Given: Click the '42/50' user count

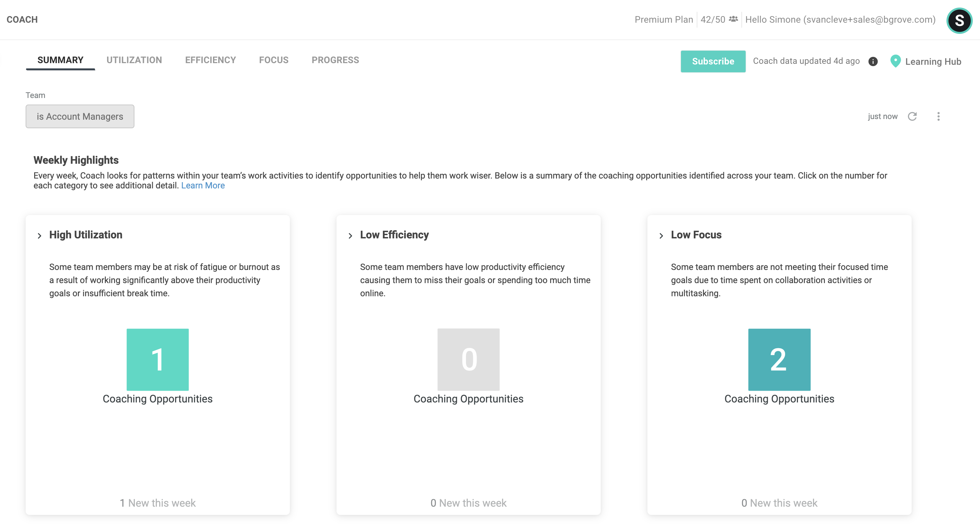Looking at the screenshot, I should coord(713,19).
